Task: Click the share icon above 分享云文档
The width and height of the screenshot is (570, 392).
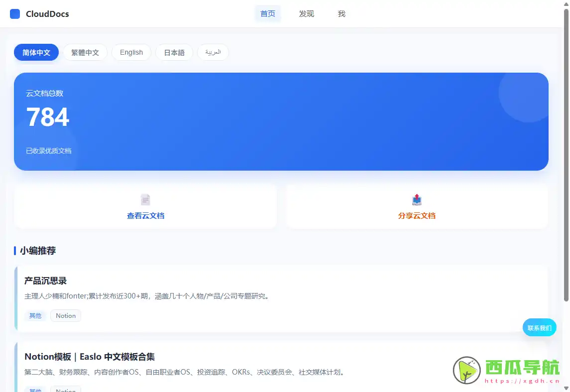Action: pos(416,199)
